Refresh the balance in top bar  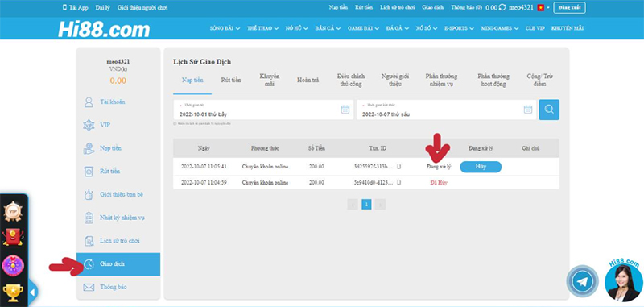502,7
